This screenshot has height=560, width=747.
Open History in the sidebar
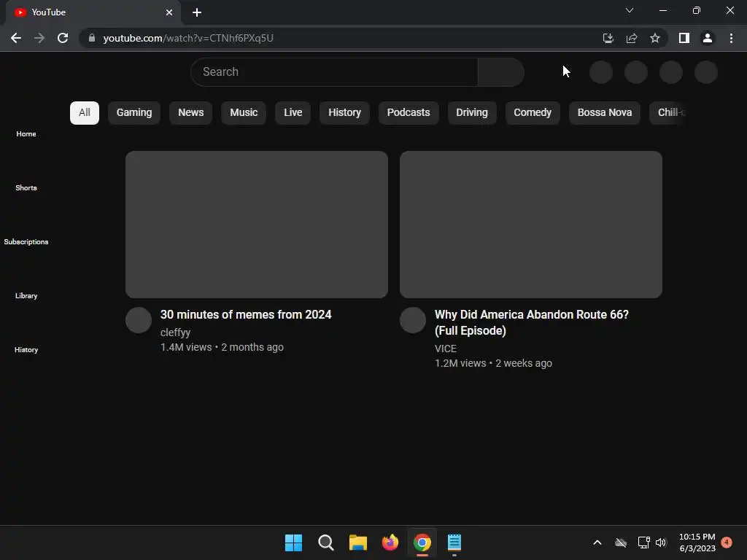tap(26, 349)
